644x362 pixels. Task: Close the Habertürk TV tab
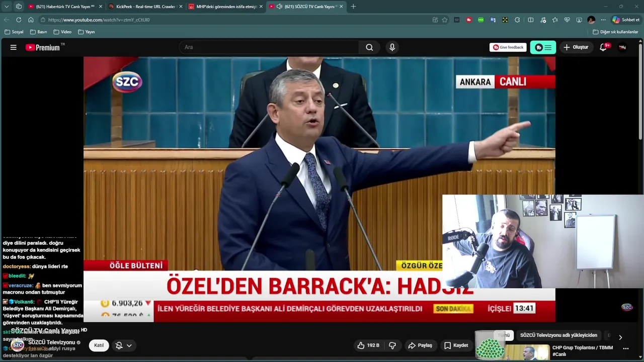point(101,7)
